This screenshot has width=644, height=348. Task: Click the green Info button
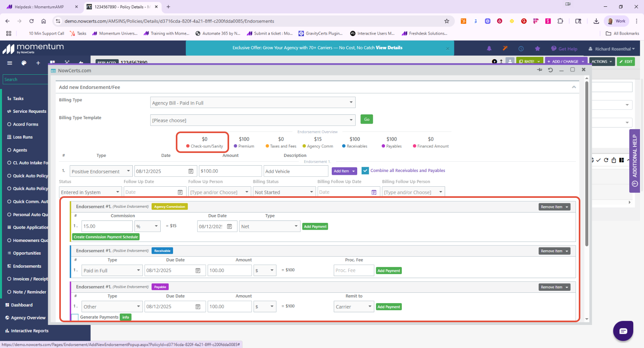126,317
